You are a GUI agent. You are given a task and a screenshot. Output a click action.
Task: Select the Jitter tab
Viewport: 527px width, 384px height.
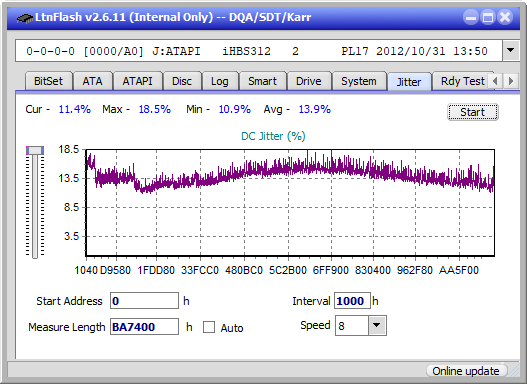[x=409, y=82]
